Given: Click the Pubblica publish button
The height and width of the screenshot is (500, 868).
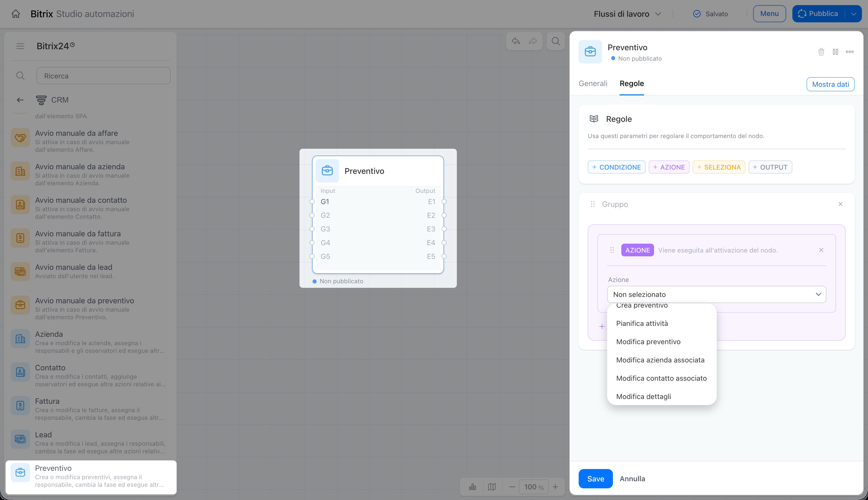Looking at the screenshot, I should (819, 14).
